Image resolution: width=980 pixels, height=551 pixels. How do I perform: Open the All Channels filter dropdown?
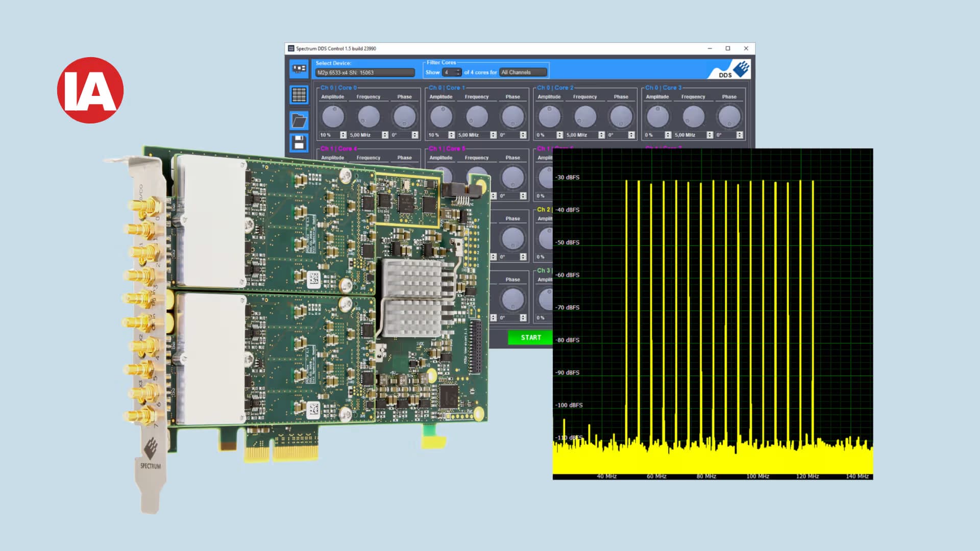click(x=523, y=72)
